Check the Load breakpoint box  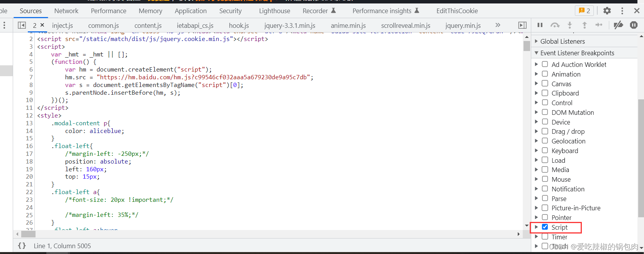coord(545,160)
